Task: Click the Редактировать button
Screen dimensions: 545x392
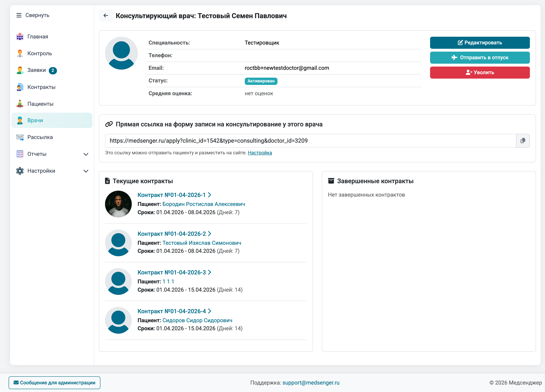Action: (x=480, y=43)
